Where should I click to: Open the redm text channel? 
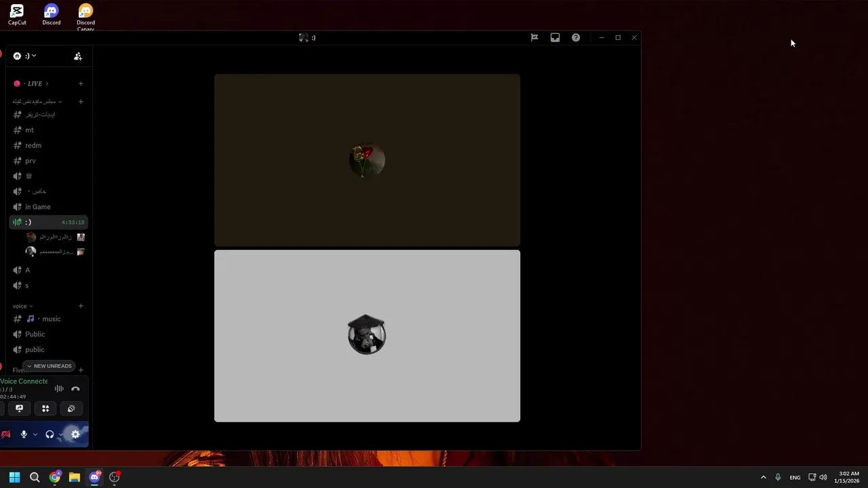[47, 145]
